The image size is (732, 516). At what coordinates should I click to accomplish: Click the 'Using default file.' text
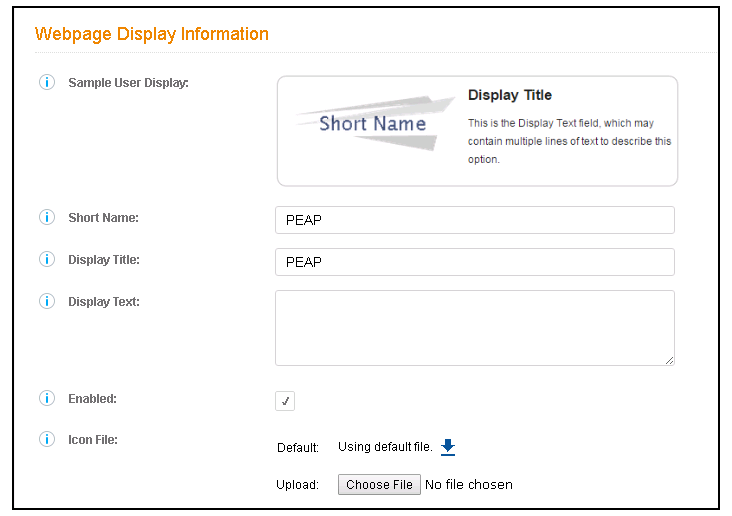[385, 447]
